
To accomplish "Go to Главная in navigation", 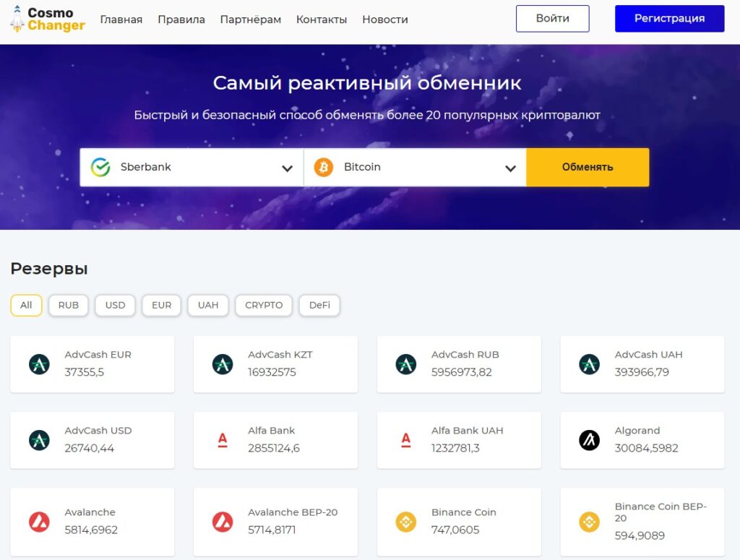I will pyautogui.click(x=121, y=20).
